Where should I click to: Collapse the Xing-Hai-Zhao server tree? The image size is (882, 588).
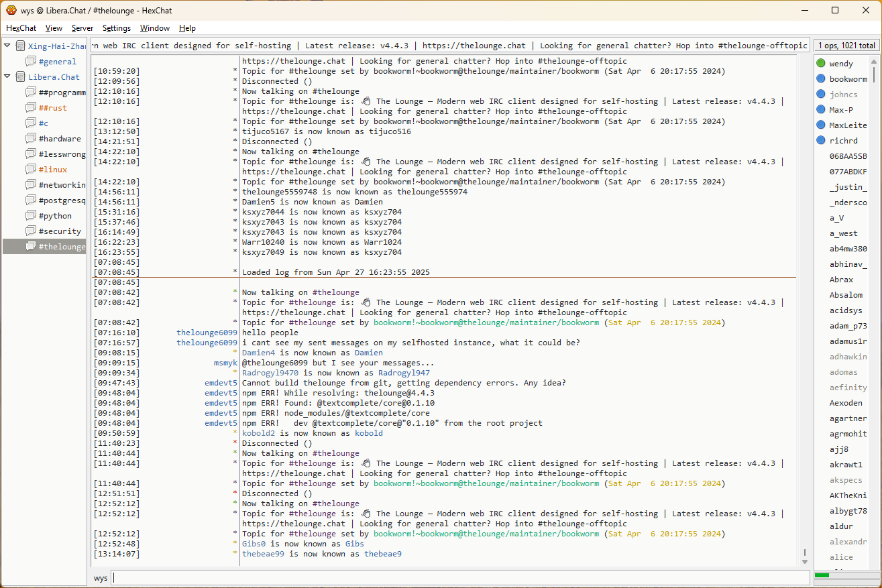pyautogui.click(x=7, y=46)
